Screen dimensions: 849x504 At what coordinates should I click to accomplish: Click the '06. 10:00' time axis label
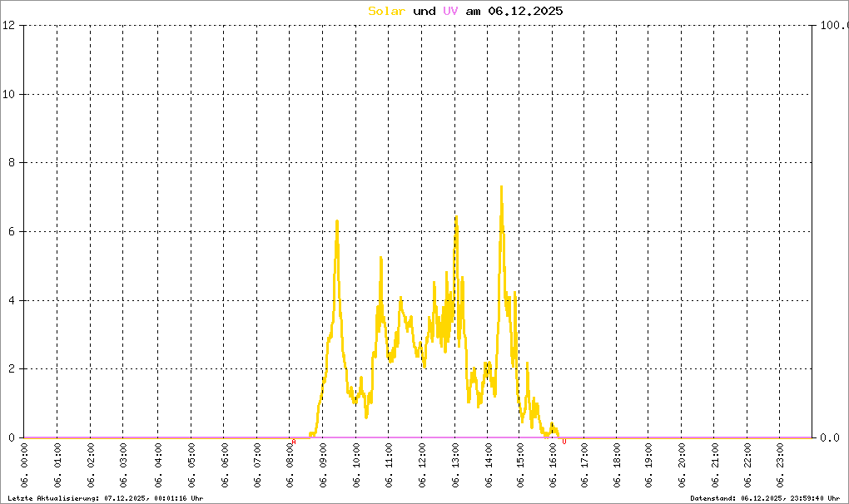tap(356, 466)
